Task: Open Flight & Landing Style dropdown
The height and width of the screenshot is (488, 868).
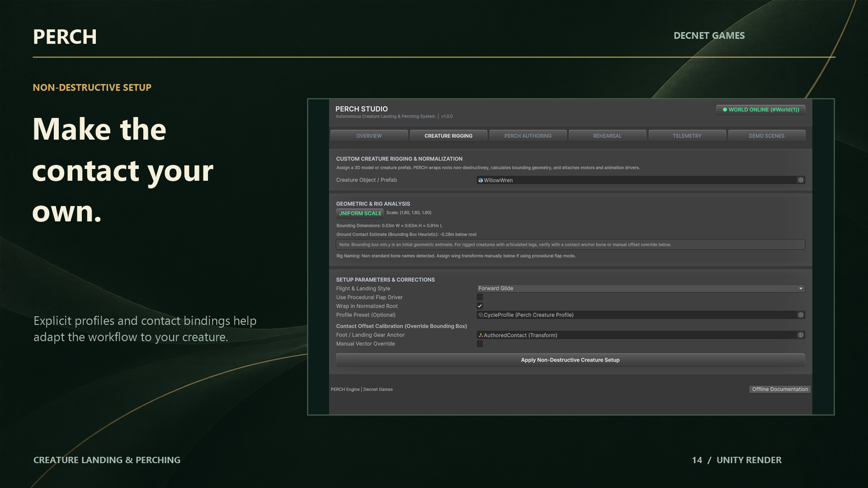Action: tap(641, 288)
